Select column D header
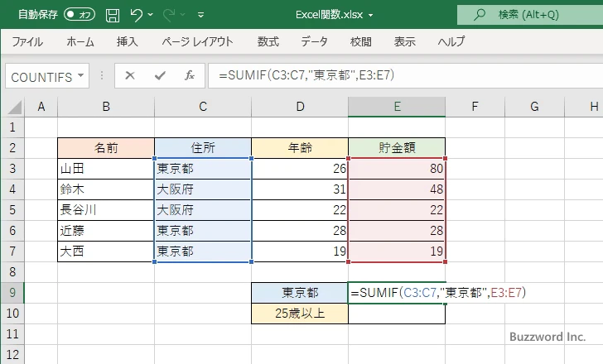This screenshot has height=364, width=603. [300, 107]
